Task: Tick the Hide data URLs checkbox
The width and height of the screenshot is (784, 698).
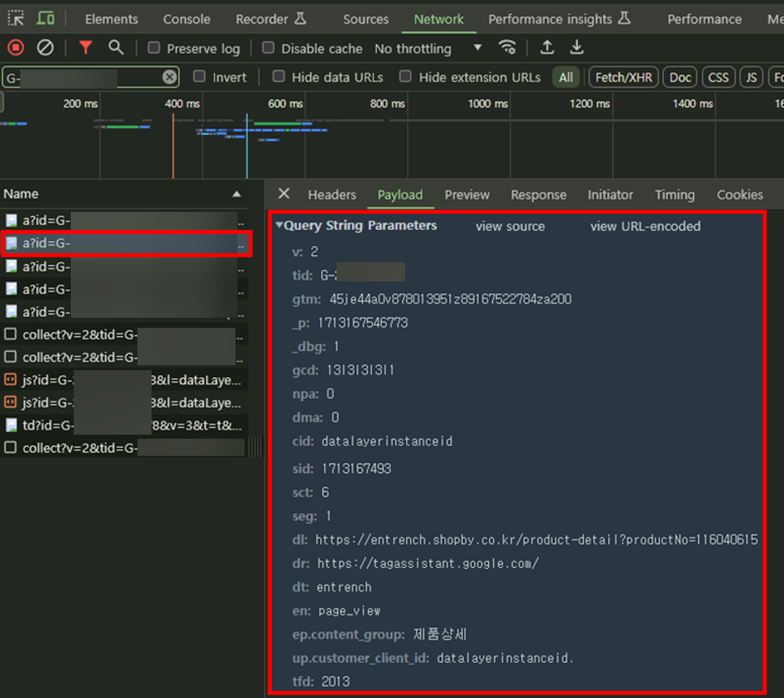Action: [279, 77]
